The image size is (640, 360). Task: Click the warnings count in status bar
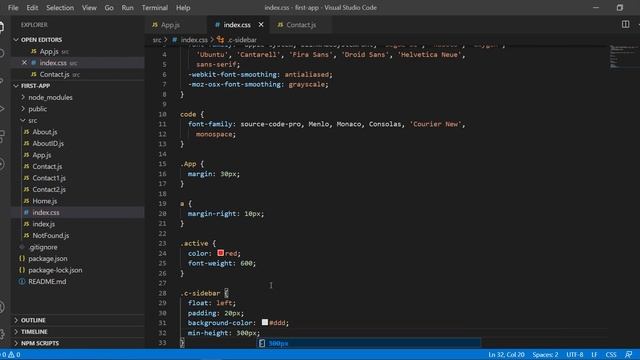[x=14, y=355]
